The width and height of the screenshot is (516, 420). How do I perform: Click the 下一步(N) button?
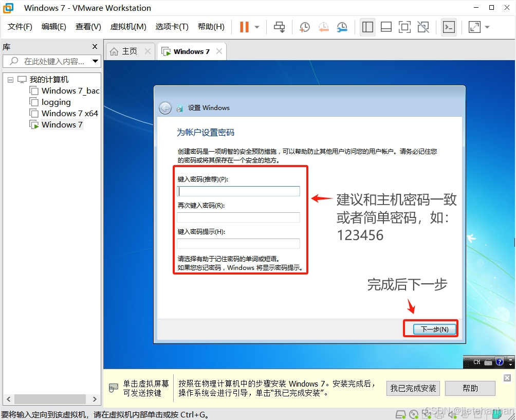(x=435, y=329)
